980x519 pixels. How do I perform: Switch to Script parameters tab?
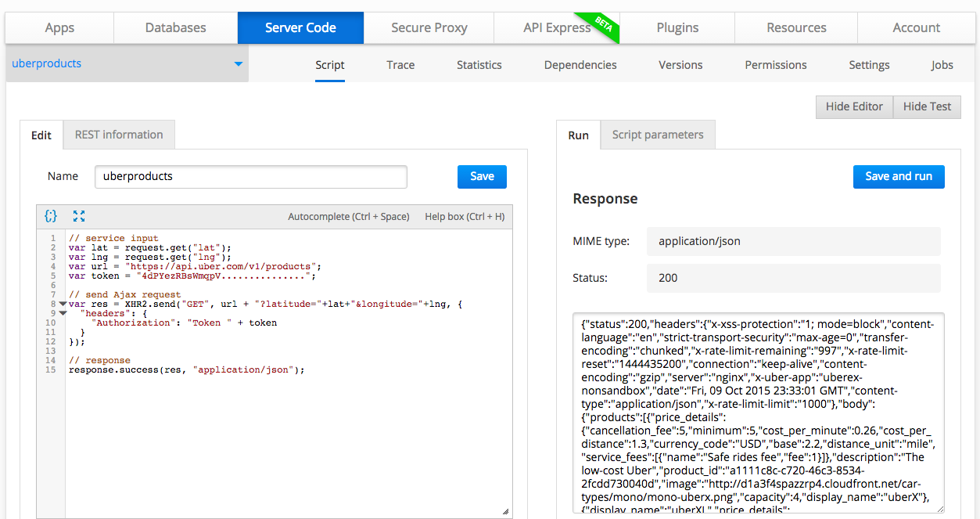coord(658,135)
